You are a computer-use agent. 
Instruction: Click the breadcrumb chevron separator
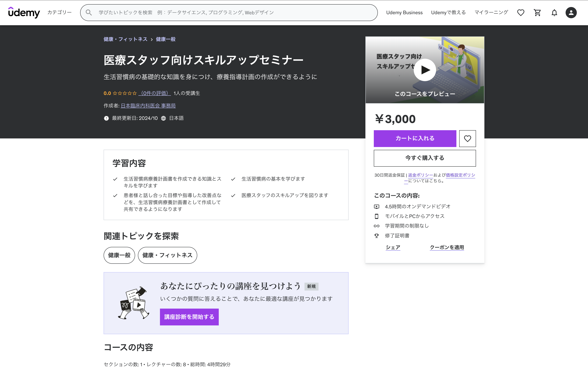click(152, 39)
